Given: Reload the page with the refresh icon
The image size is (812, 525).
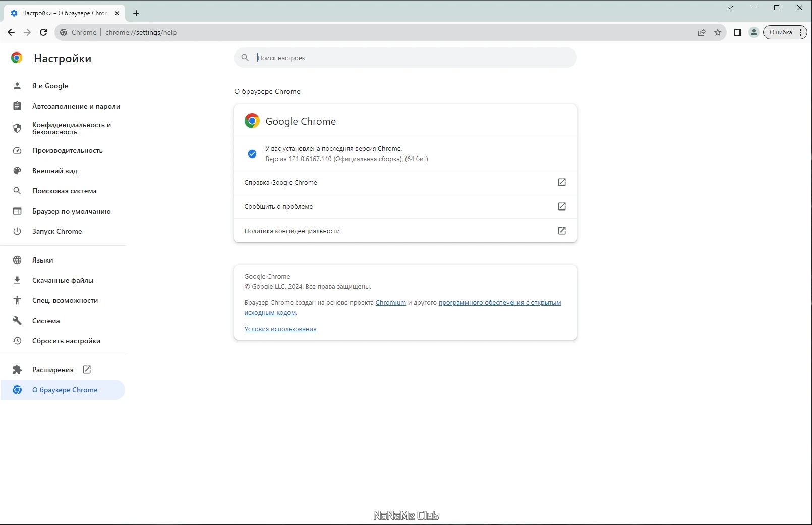Looking at the screenshot, I should pos(43,32).
